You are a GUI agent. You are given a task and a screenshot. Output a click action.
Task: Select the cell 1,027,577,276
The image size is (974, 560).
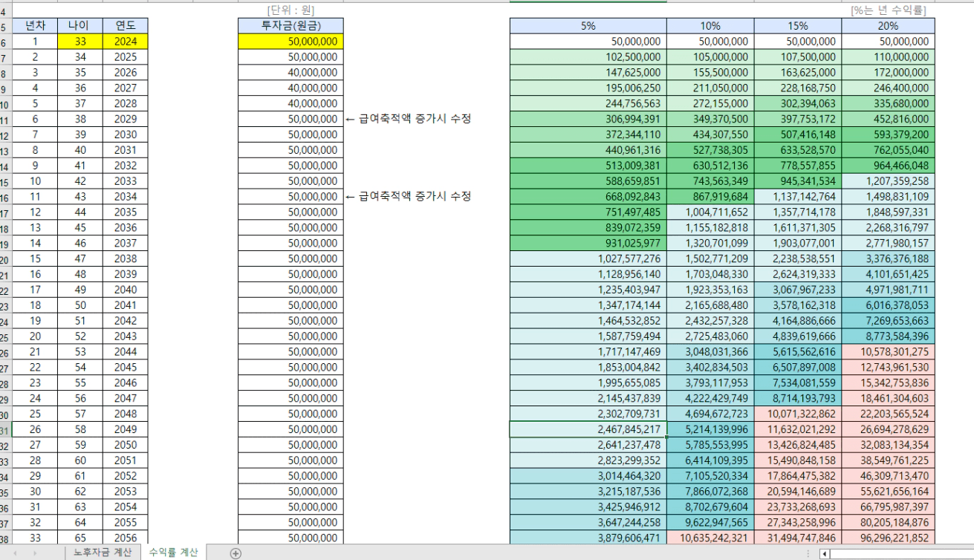click(588, 258)
